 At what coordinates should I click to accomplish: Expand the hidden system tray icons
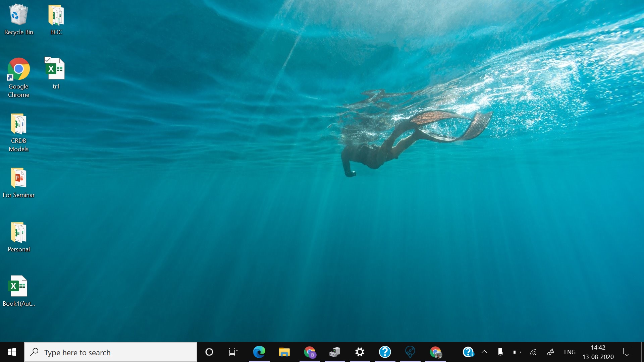tap(484, 352)
